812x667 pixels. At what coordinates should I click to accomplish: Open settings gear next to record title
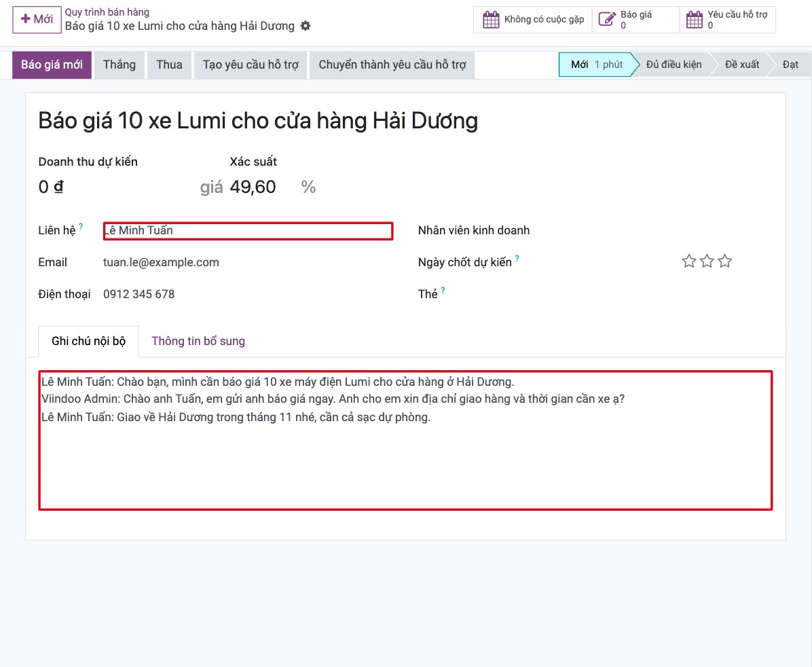(306, 26)
